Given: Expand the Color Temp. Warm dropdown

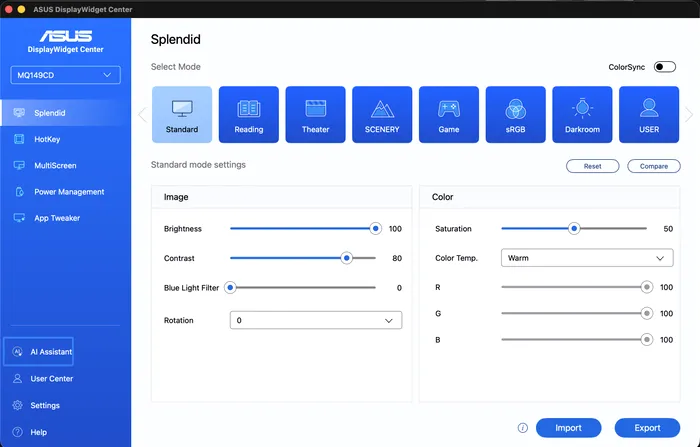Looking at the screenshot, I should coord(587,258).
